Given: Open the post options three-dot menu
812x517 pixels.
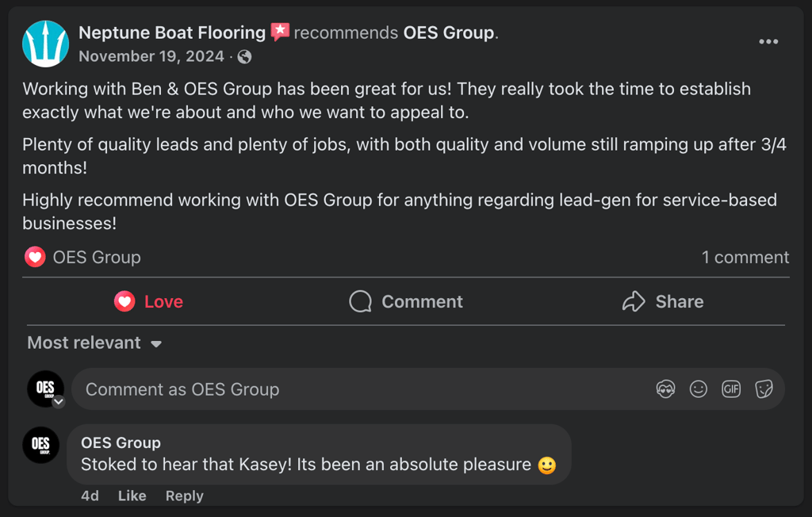Looking at the screenshot, I should (x=768, y=42).
